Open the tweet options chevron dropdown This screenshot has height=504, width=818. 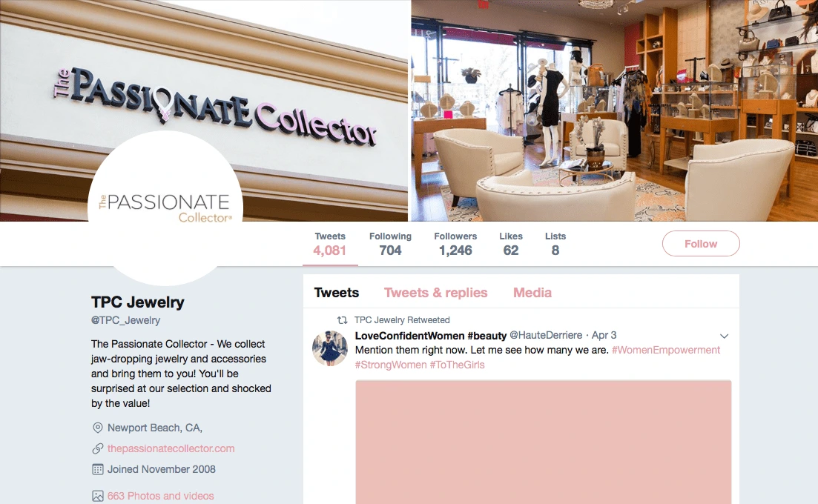pyautogui.click(x=724, y=336)
